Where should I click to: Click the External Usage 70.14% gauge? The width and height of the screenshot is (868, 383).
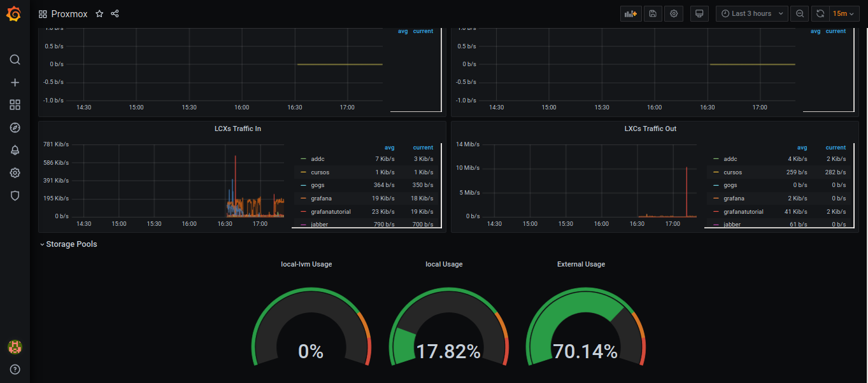tap(585, 328)
